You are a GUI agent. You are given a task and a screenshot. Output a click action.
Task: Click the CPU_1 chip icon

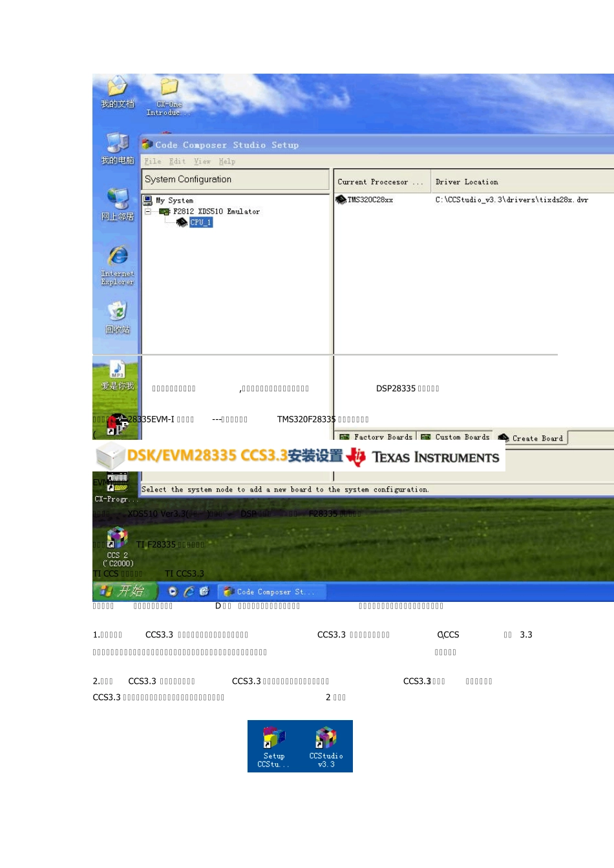(182, 222)
